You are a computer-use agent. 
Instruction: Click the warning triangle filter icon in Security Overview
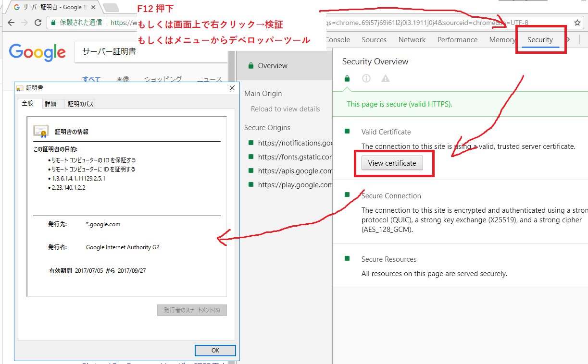[386, 78]
